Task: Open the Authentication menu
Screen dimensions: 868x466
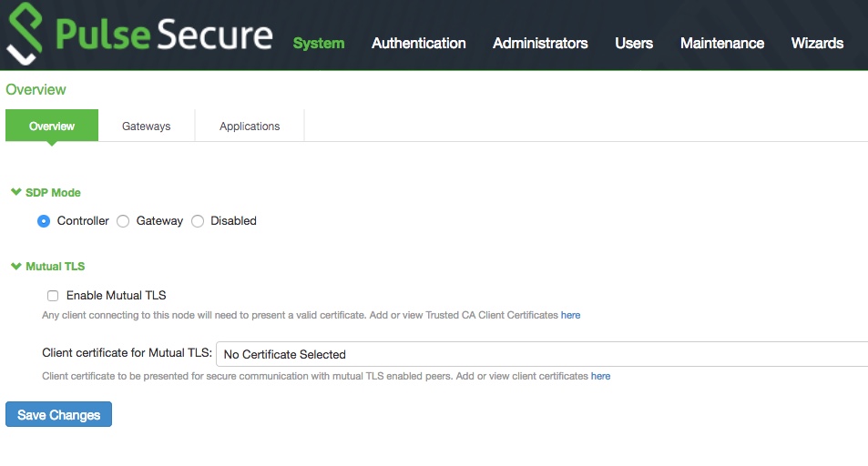Action: point(418,43)
